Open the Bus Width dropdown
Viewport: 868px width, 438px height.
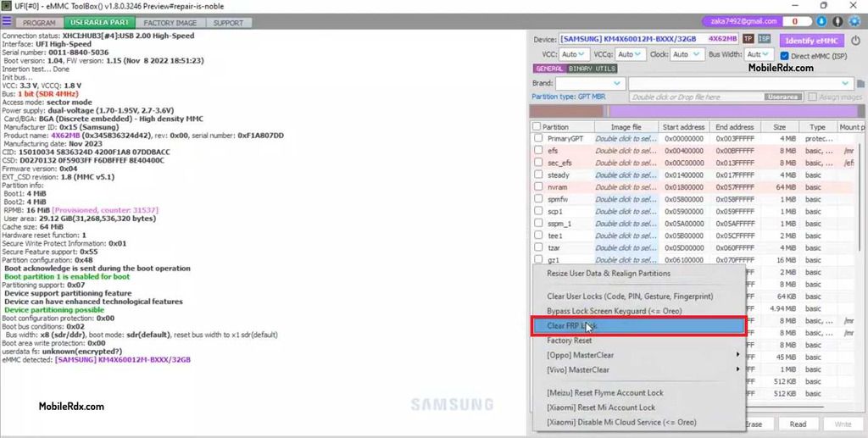point(759,54)
